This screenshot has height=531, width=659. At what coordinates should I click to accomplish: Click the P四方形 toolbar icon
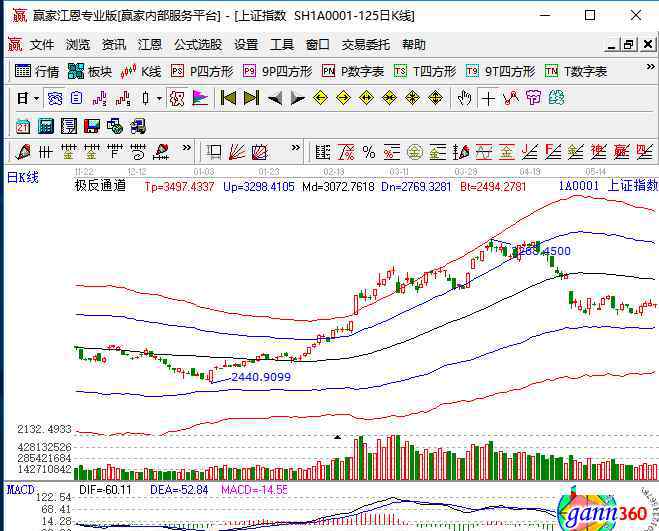201,71
